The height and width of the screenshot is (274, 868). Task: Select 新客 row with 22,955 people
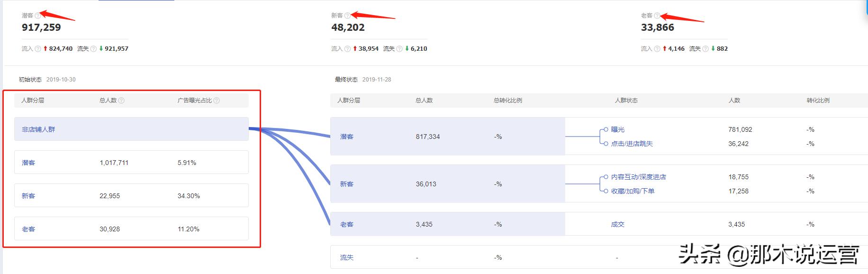pyautogui.click(x=131, y=195)
